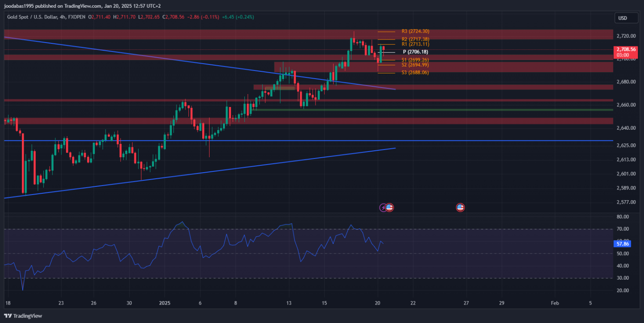This screenshot has height=323, width=644.
Task: Click the US flag event icon near Jan 27
Action: (460, 207)
